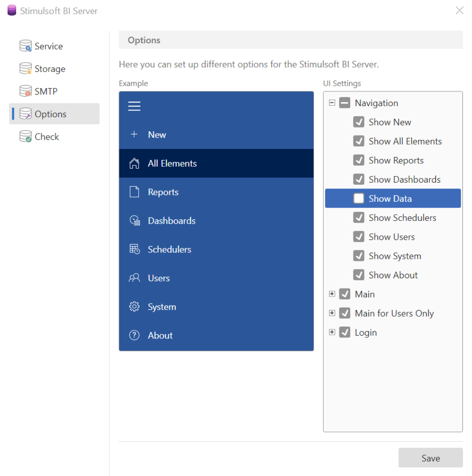472x476 pixels.
Task: Click the Options wrench database icon
Action: click(x=26, y=114)
